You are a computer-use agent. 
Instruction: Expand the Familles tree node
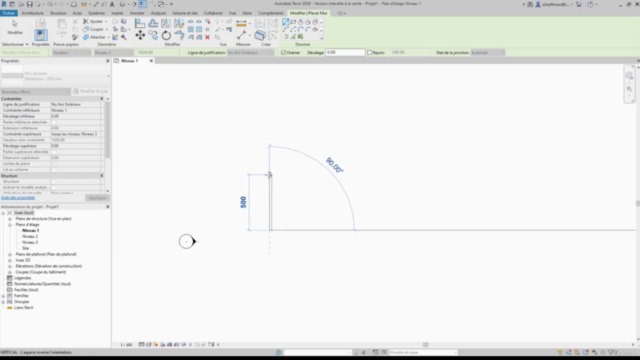click(3, 296)
